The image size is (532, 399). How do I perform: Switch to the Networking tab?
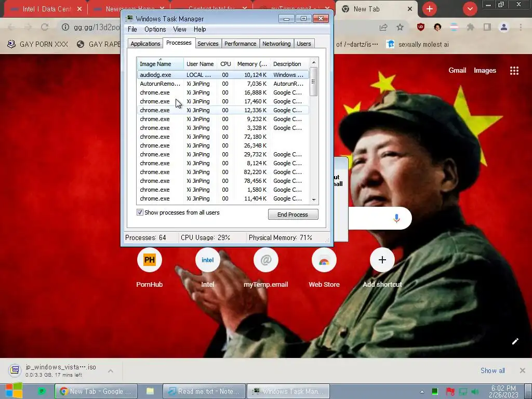click(276, 44)
